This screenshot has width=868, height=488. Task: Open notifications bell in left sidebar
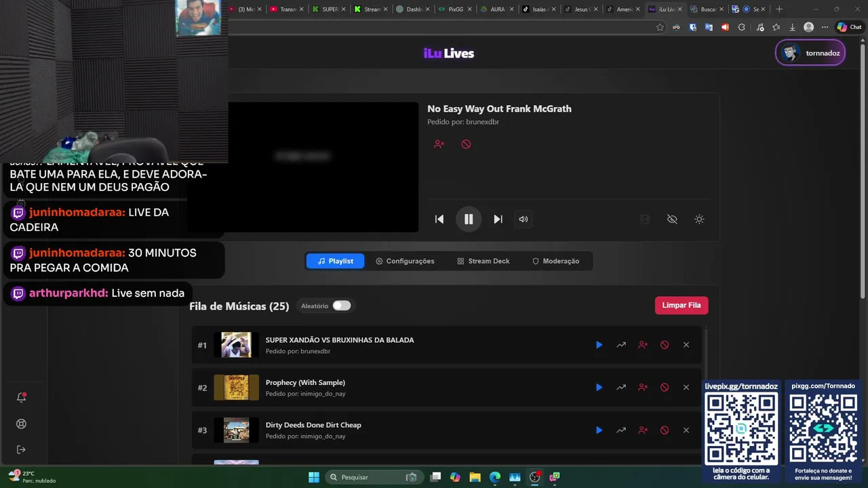tap(21, 398)
